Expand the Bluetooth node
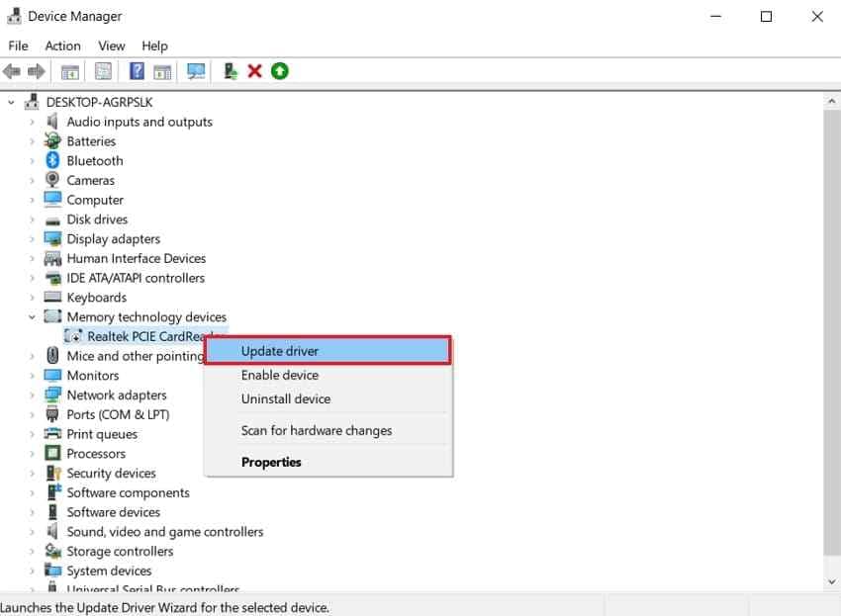This screenshot has height=616, width=841. (x=32, y=161)
